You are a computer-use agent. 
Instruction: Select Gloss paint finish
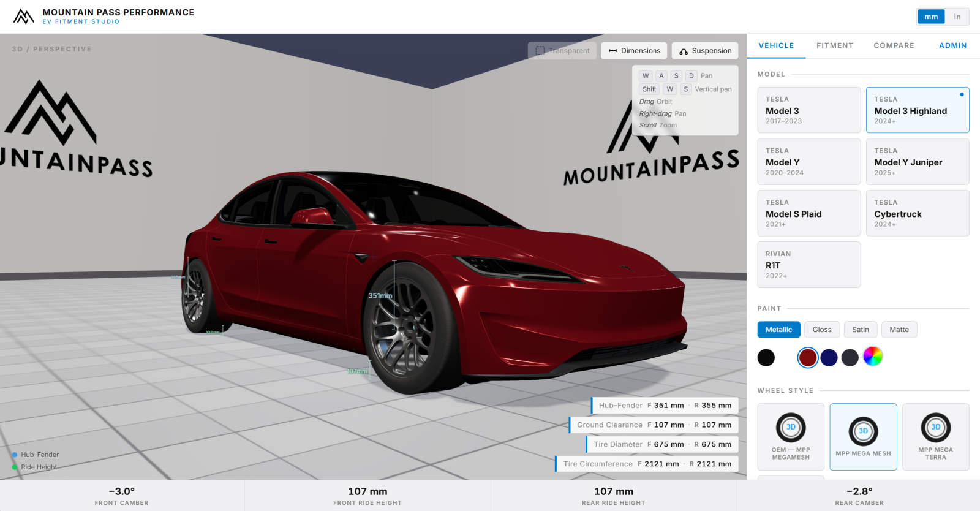pyautogui.click(x=822, y=330)
